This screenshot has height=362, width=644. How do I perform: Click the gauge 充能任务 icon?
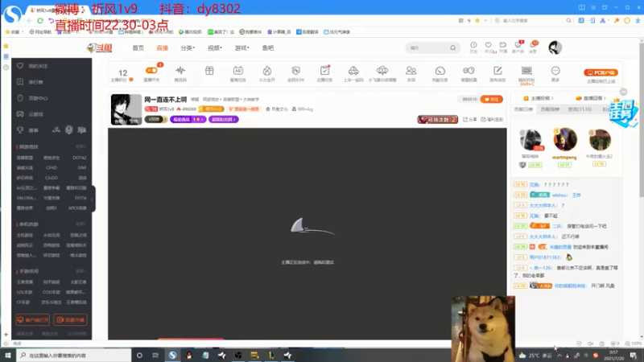[x=440, y=71]
